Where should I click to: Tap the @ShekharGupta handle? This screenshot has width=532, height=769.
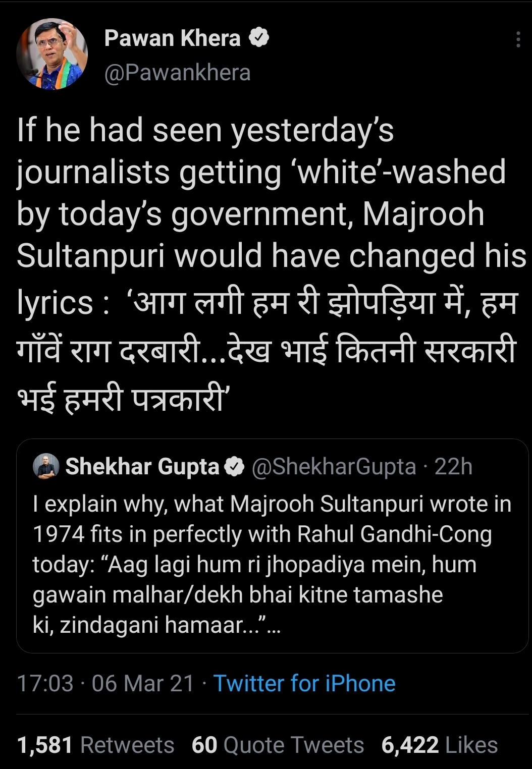(333, 467)
